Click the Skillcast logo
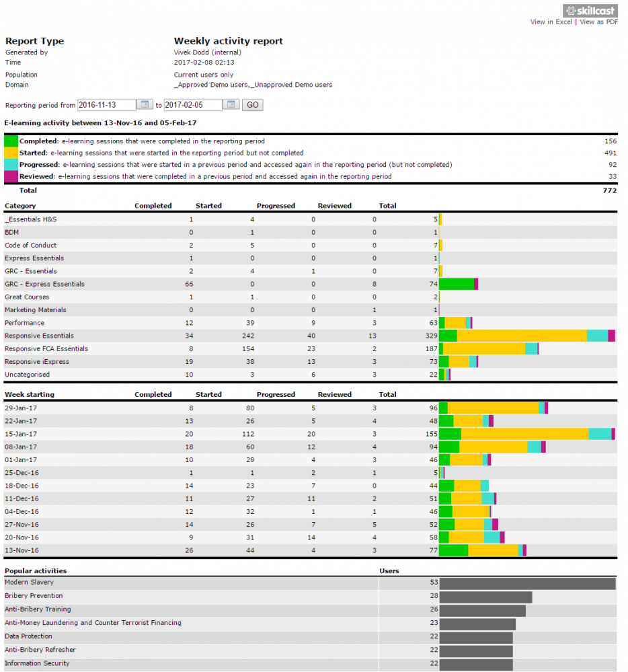Screen dimensions: 628x672 tap(590, 11)
